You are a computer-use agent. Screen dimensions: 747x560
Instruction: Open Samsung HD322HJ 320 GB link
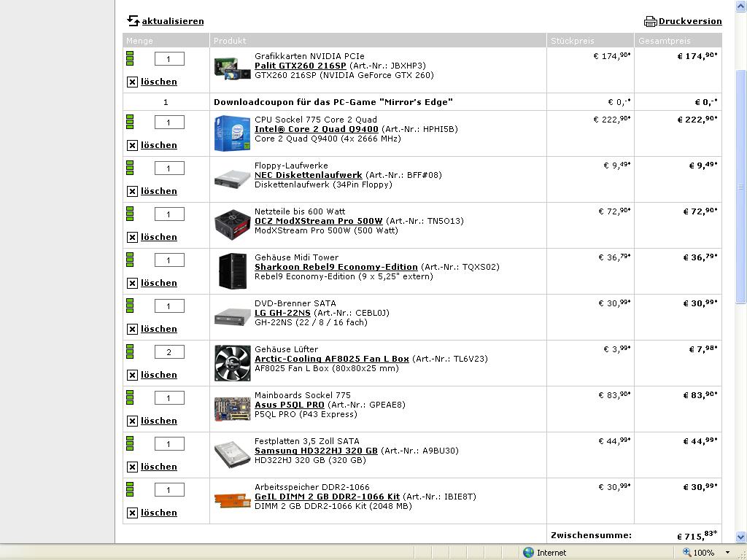(316, 451)
